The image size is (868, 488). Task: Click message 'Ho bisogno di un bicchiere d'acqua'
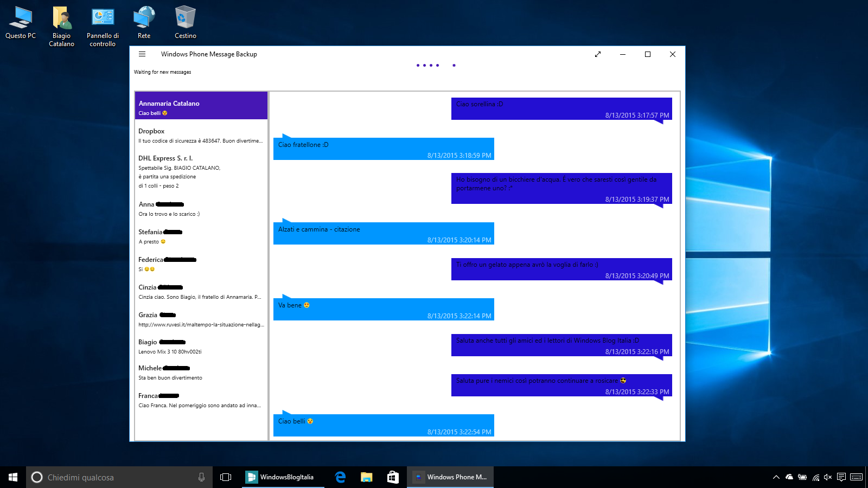point(561,189)
